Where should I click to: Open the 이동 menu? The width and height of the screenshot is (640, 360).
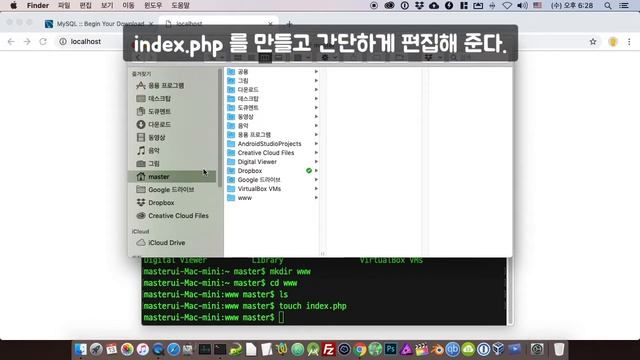(128, 5)
